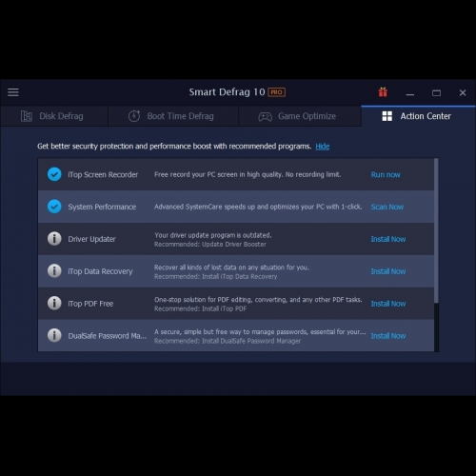Screen dimensions: 476x476
Task: Select the System Performance name
Action: (x=102, y=207)
